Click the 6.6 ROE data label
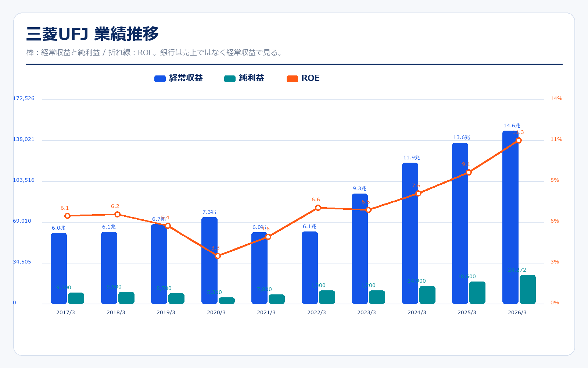The height and width of the screenshot is (368, 588). point(316,200)
